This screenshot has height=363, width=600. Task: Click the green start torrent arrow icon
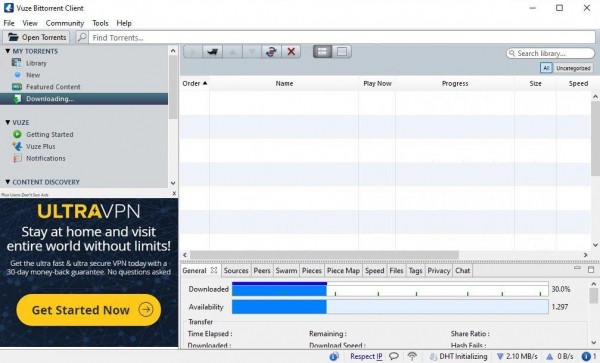tap(193, 52)
